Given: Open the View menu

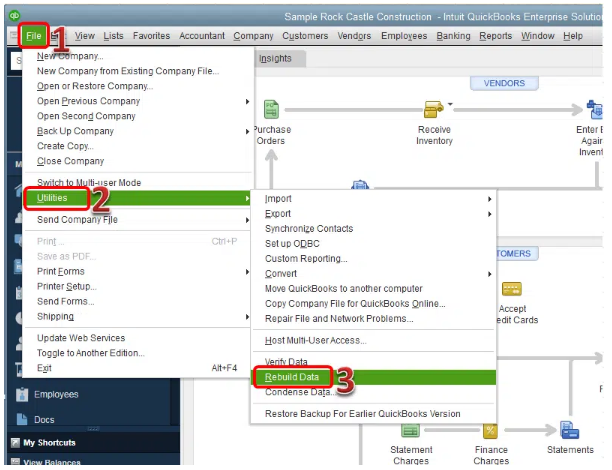Looking at the screenshot, I should tap(85, 36).
